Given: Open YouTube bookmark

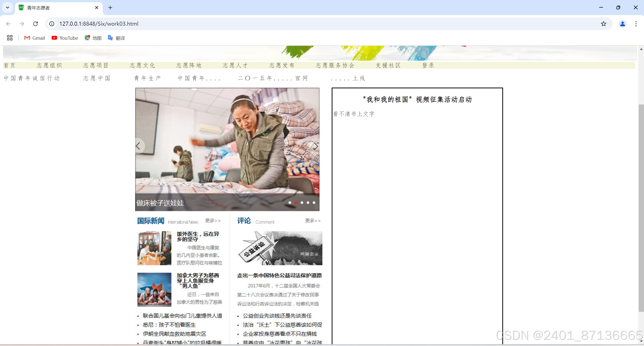Looking at the screenshot, I should tap(65, 38).
